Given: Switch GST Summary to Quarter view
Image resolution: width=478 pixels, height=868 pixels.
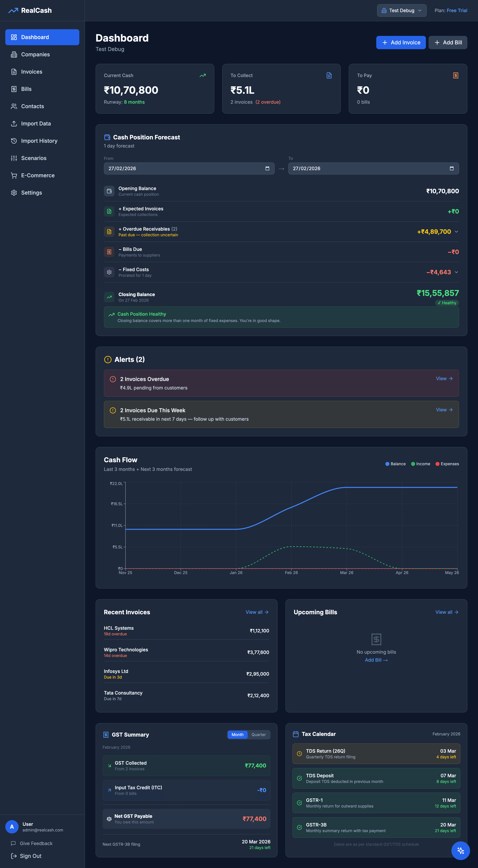Looking at the screenshot, I should [259, 735].
